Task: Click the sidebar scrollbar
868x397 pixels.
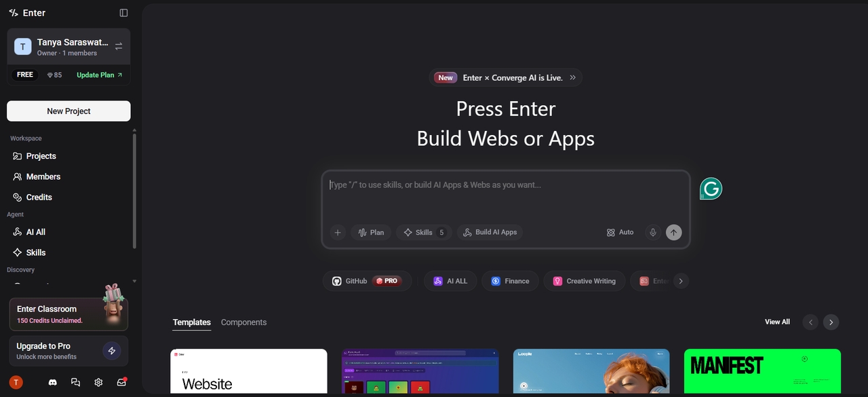Action: click(x=134, y=191)
